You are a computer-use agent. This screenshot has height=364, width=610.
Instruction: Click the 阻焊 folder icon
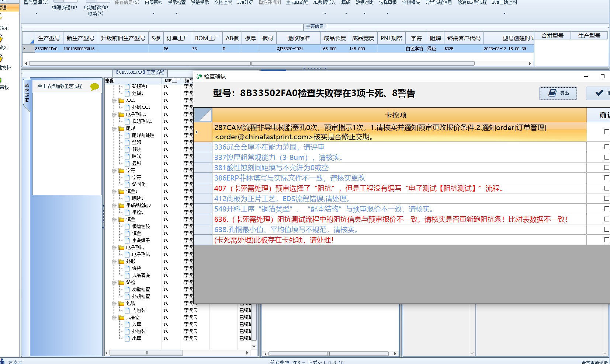click(121, 128)
